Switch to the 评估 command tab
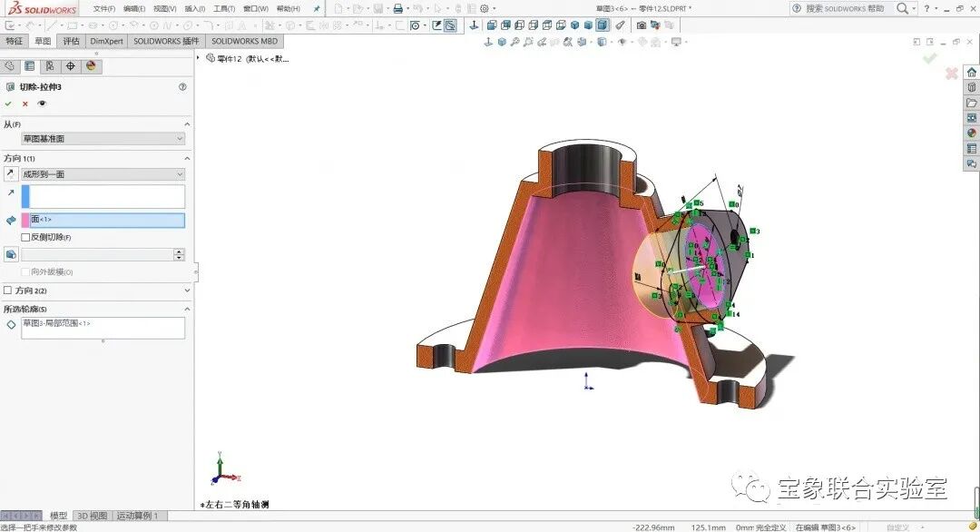 pos(72,41)
